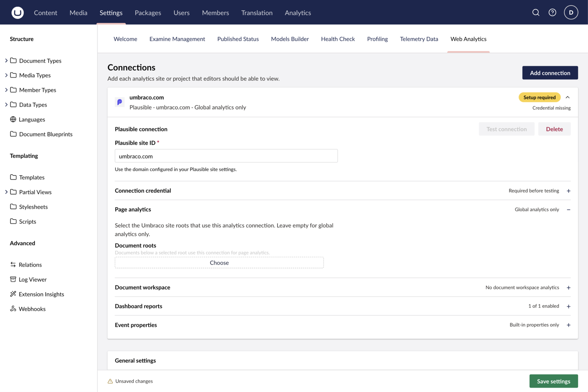
Task: Expand the Member Types tree node
Action: point(6,90)
